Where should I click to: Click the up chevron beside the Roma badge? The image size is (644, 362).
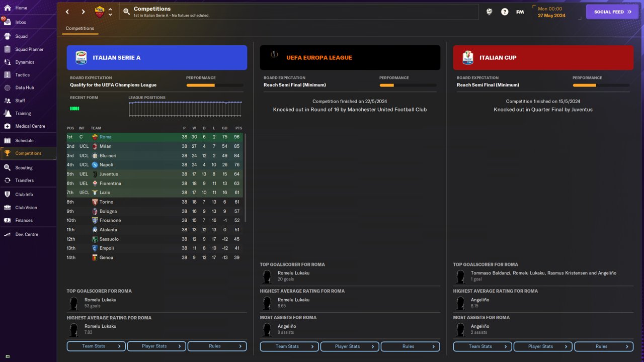pyautogui.click(x=111, y=9)
